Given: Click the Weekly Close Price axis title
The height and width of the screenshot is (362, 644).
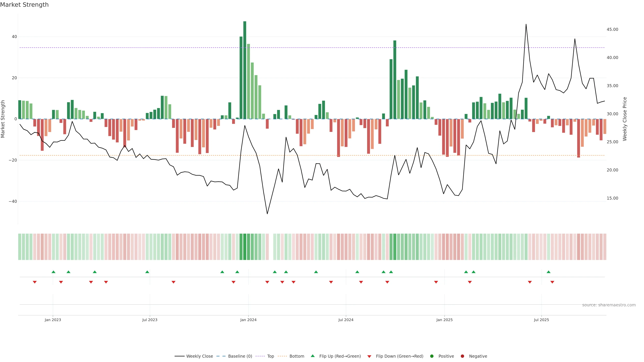Looking at the screenshot, I should click(625, 119).
